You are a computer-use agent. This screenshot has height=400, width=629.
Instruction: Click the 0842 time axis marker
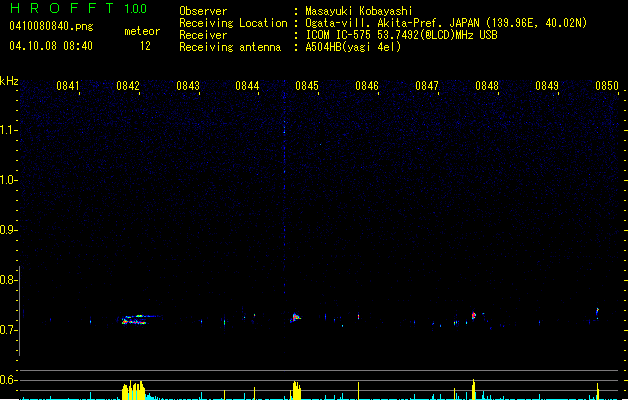128,86
